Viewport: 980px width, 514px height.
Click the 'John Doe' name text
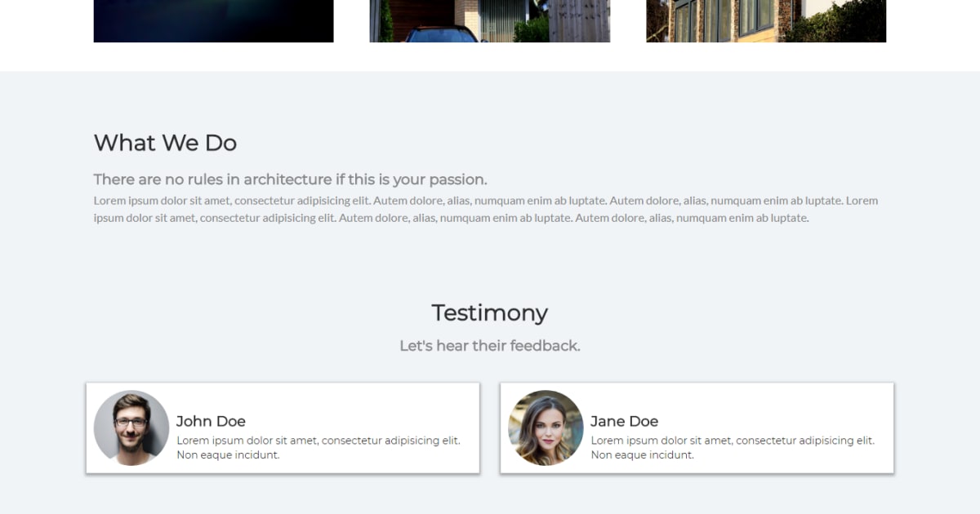tap(211, 421)
